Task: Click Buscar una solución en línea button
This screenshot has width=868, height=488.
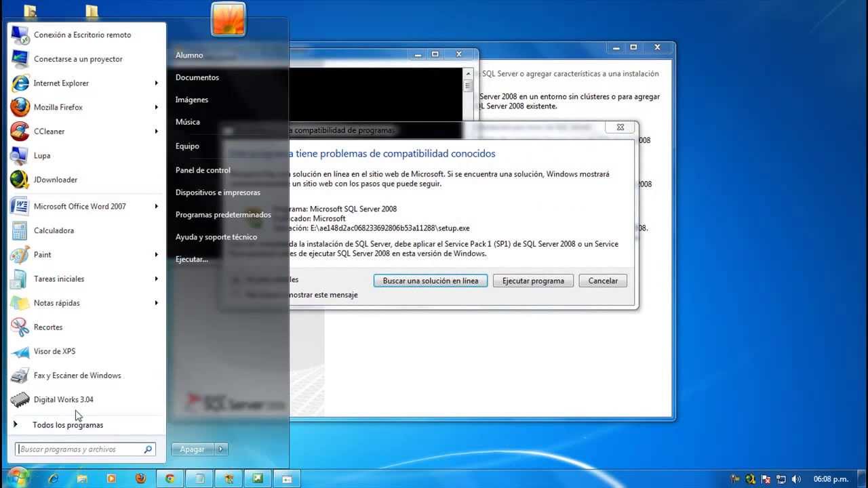Action: pos(431,281)
